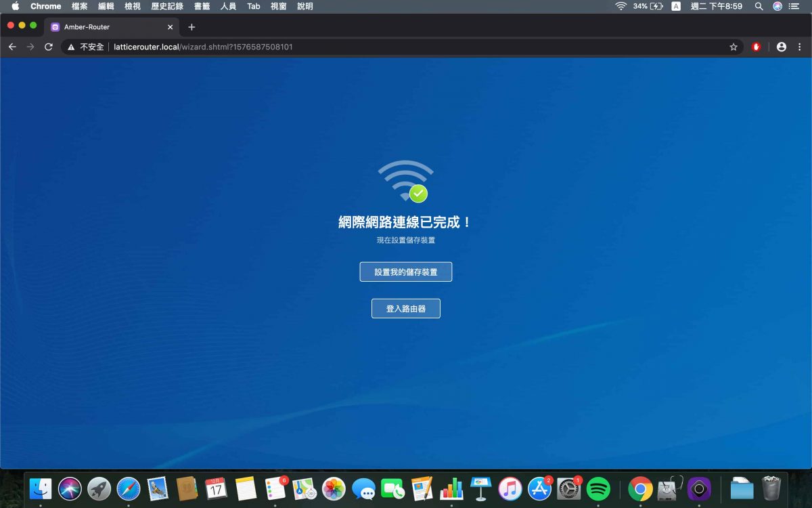812x508 pixels.
Task: Open Pages in the Dock
Action: [x=422, y=488]
